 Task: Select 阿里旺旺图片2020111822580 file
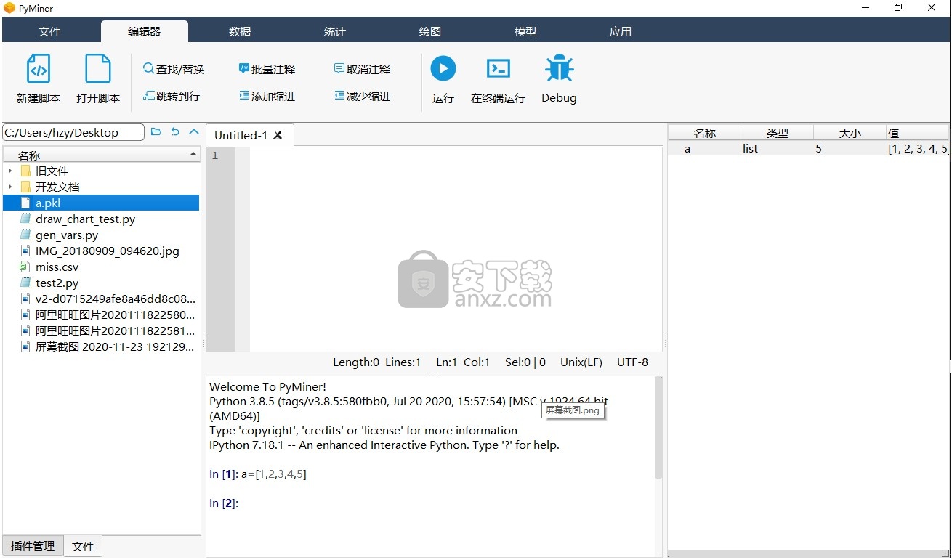coord(116,315)
